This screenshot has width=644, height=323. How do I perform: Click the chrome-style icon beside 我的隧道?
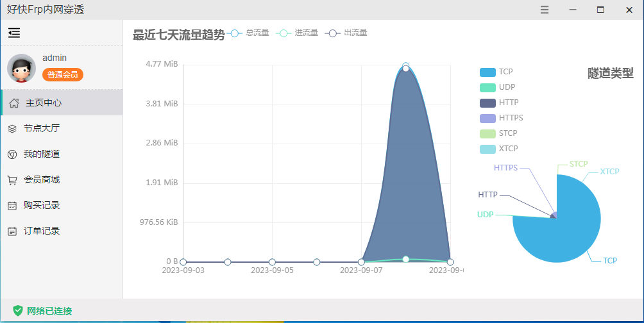(x=12, y=154)
